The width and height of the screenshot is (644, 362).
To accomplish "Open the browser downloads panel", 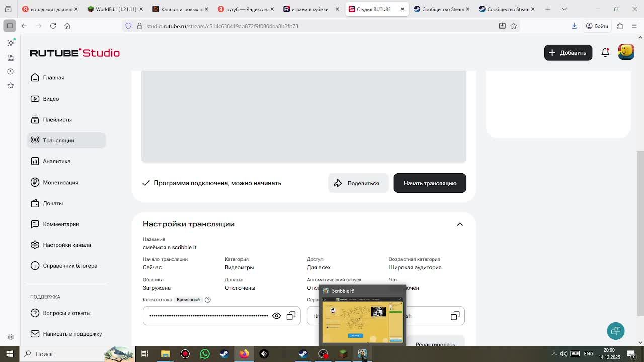I will coord(574,26).
